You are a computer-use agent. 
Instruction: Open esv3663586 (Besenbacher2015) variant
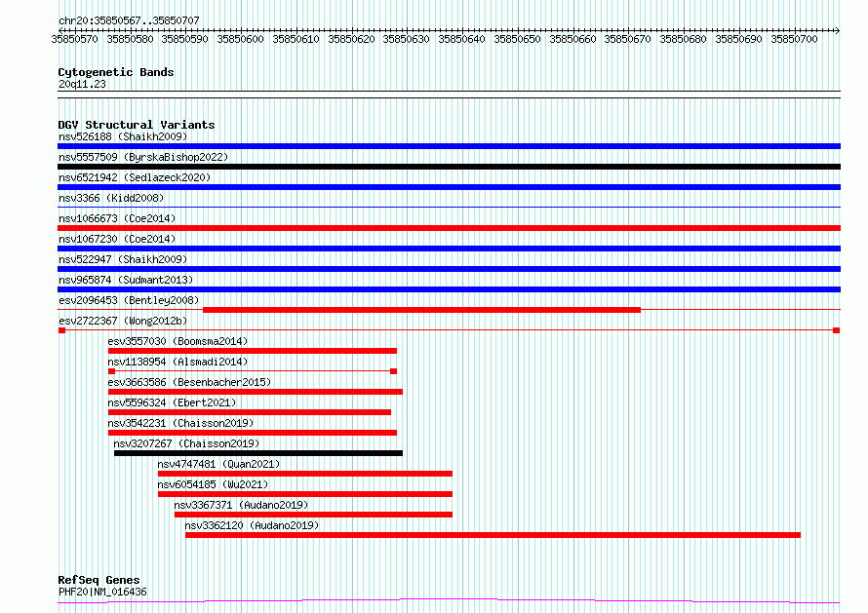click(x=189, y=382)
